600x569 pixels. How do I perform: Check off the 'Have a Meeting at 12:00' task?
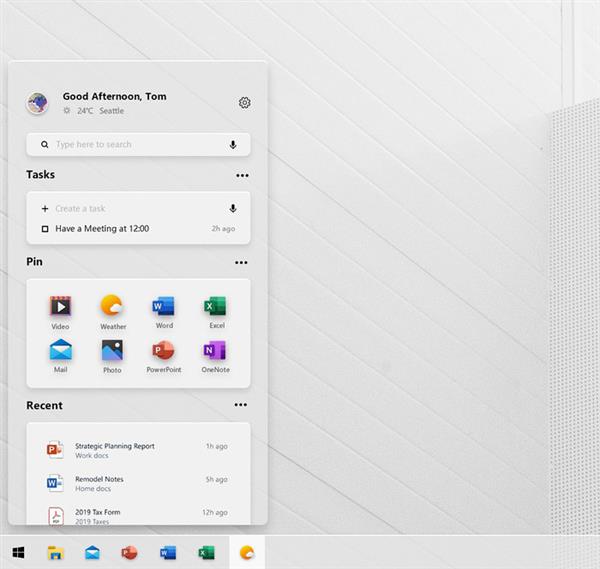45,229
